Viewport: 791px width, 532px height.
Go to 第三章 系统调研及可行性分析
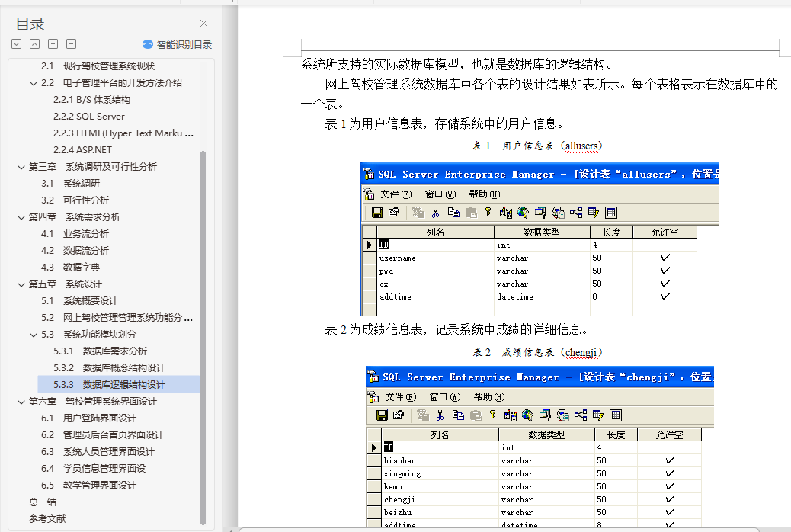pyautogui.click(x=93, y=167)
